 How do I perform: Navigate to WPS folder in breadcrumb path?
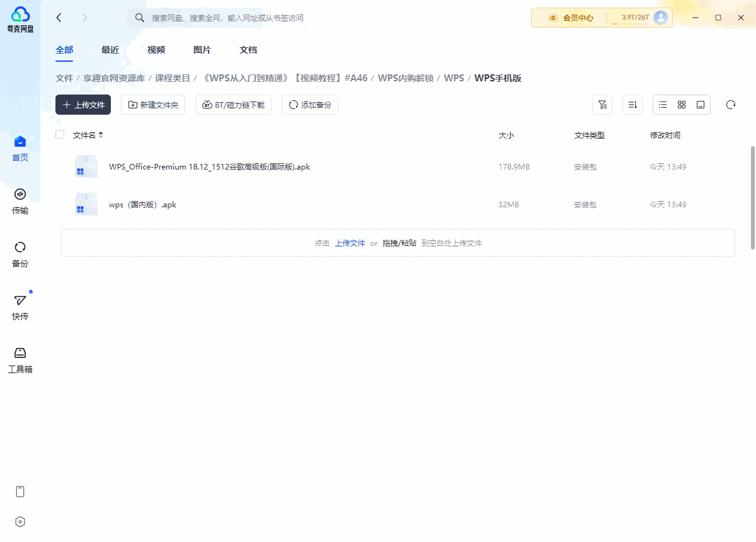455,78
